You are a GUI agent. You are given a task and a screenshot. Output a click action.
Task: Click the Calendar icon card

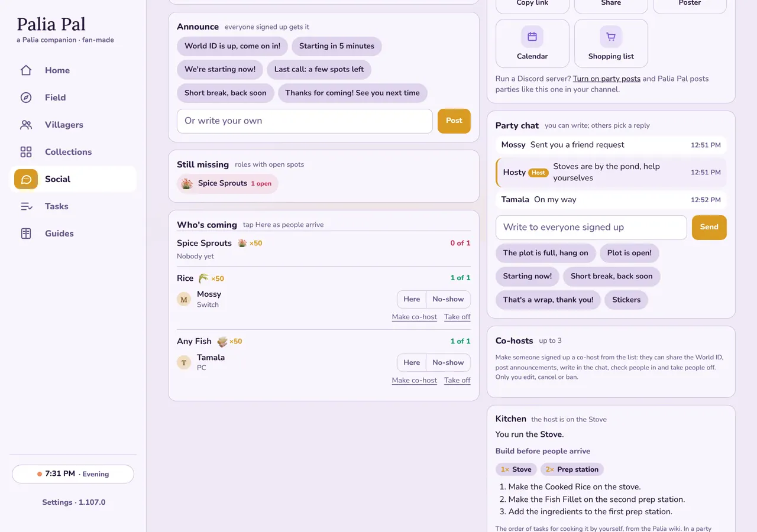pyautogui.click(x=532, y=43)
